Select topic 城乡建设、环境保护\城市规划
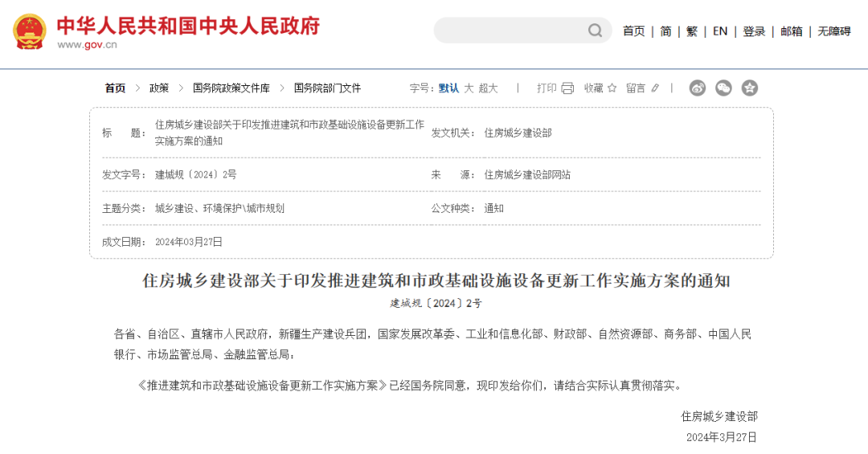The image size is (868, 454). coord(219,208)
